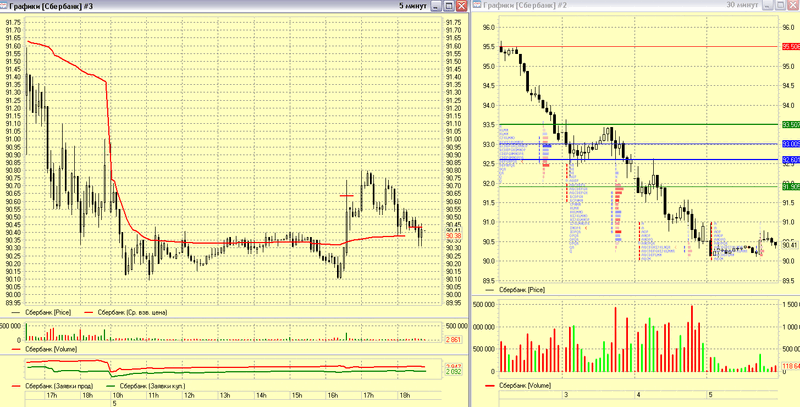Click the blue 93.009 level label
The width and height of the screenshot is (800, 407).
coord(791,144)
